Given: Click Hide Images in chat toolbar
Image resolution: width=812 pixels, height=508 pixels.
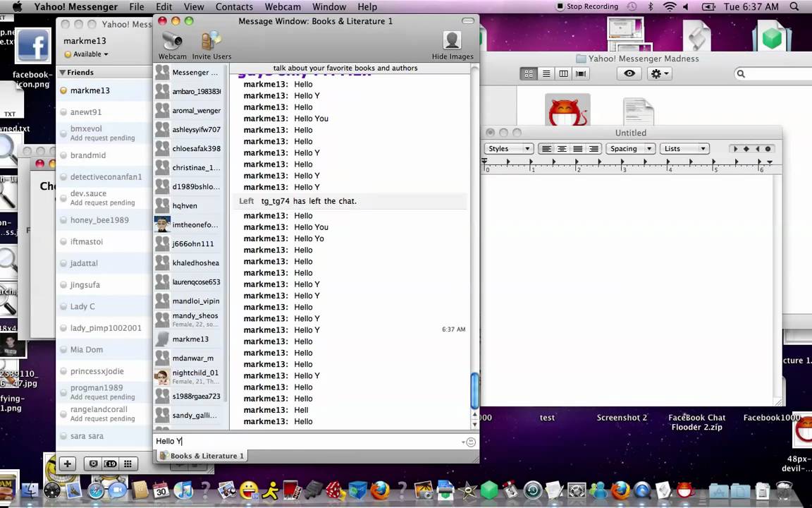Looking at the screenshot, I should point(452,46).
